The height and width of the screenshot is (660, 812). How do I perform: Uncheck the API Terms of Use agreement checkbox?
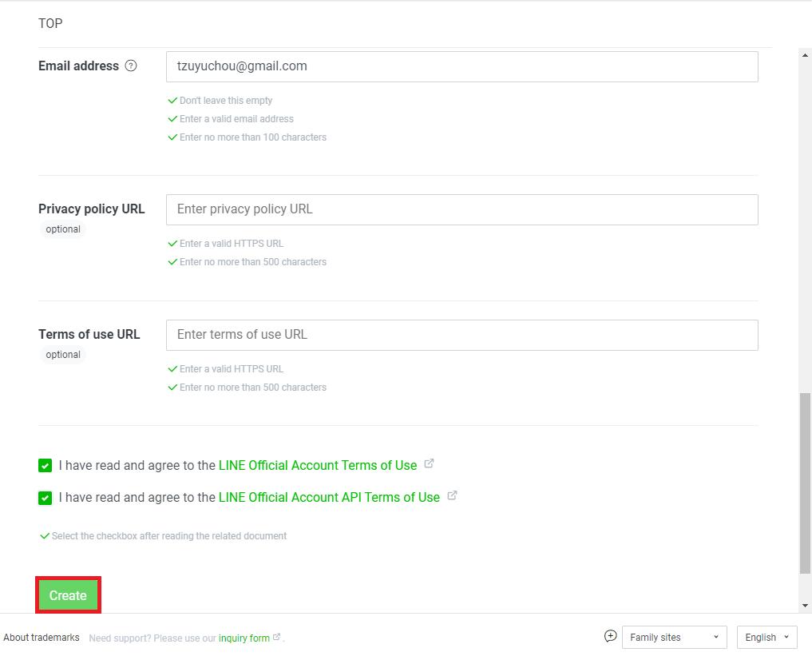[x=45, y=498]
